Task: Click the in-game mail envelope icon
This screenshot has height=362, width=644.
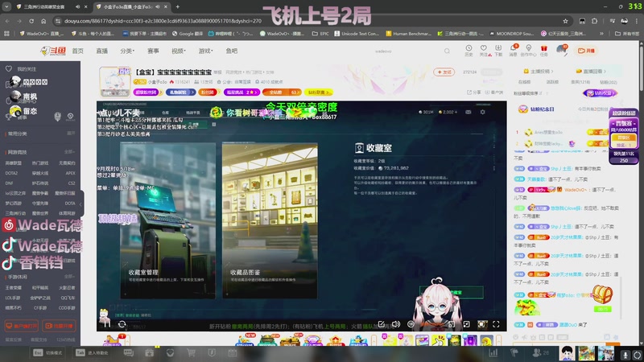Action: 469,112
